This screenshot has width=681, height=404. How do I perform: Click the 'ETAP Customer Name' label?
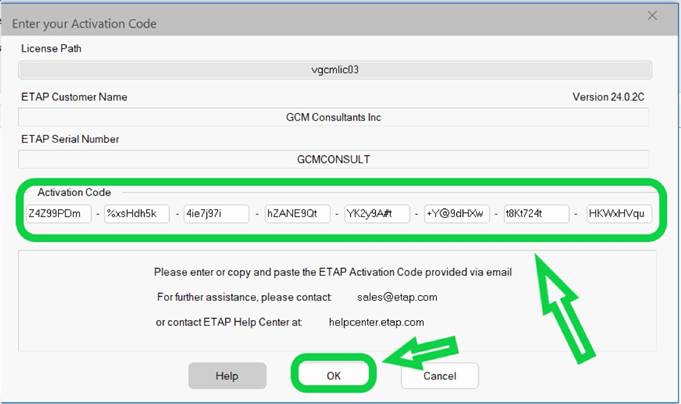pyautogui.click(x=74, y=97)
